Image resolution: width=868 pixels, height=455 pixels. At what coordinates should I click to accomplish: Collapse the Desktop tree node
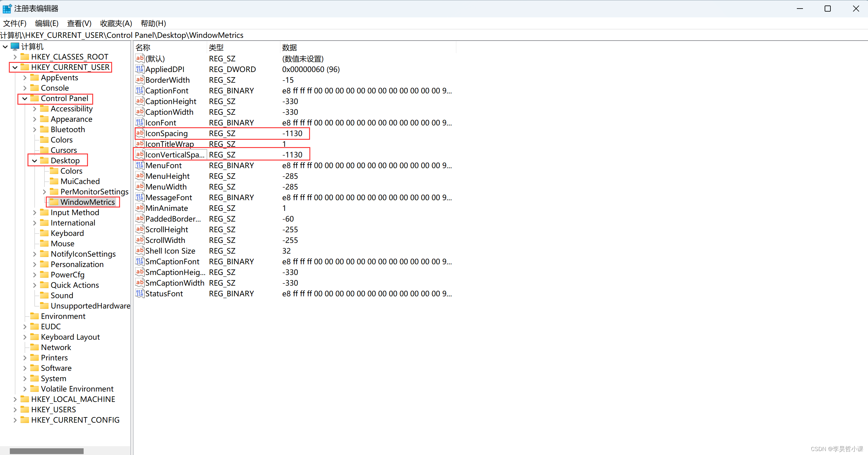click(x=35, y=161)
